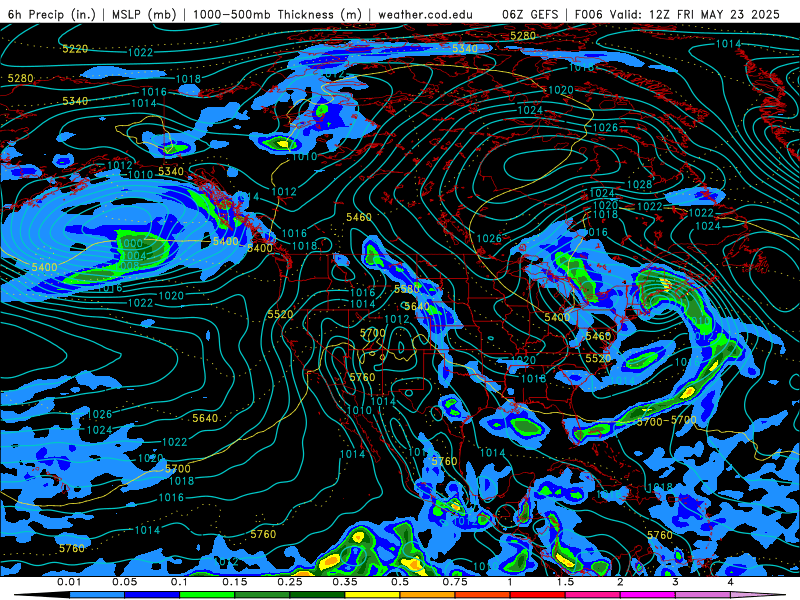Select the 'F006 Valid: 12Z FRI MAY 23 2025' text
The width and height of the screenshot is (800, 600).
point(677,14)
